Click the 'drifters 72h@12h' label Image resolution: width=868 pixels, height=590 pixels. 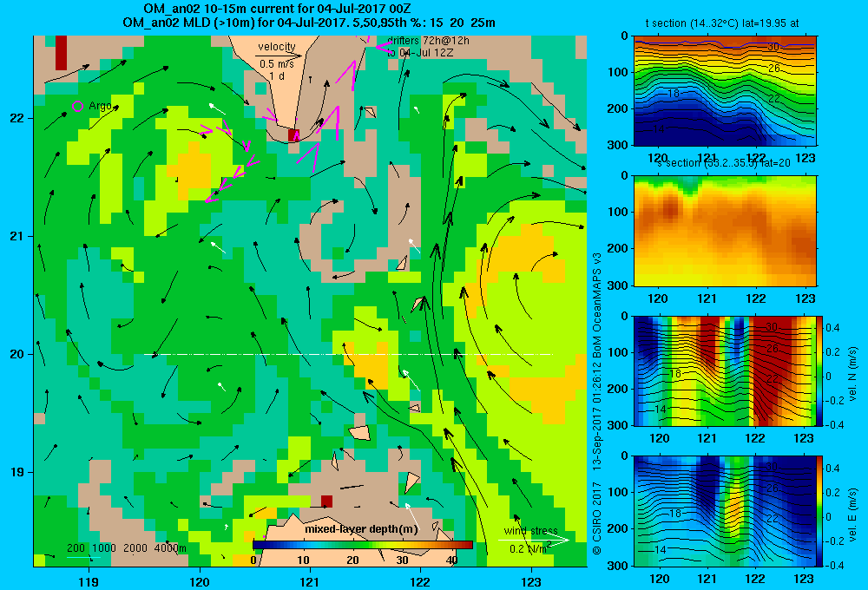pyautogui.click(x=429, y=41)
